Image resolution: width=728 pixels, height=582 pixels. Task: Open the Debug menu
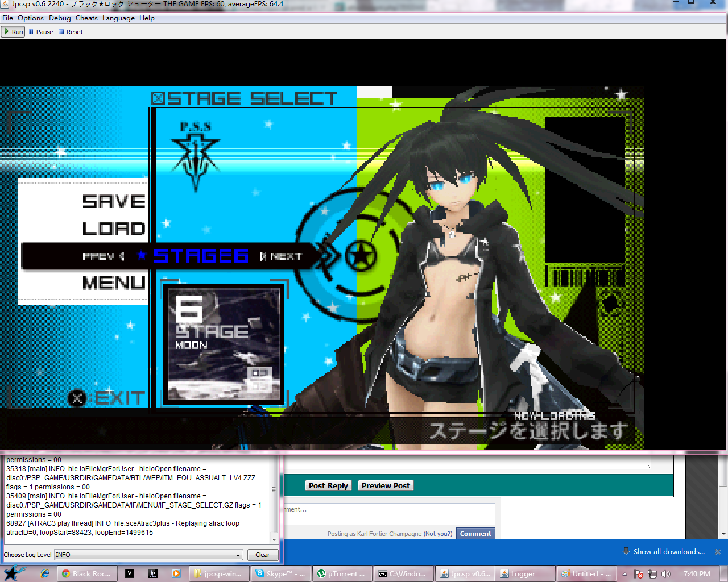[x=60, y=18]
